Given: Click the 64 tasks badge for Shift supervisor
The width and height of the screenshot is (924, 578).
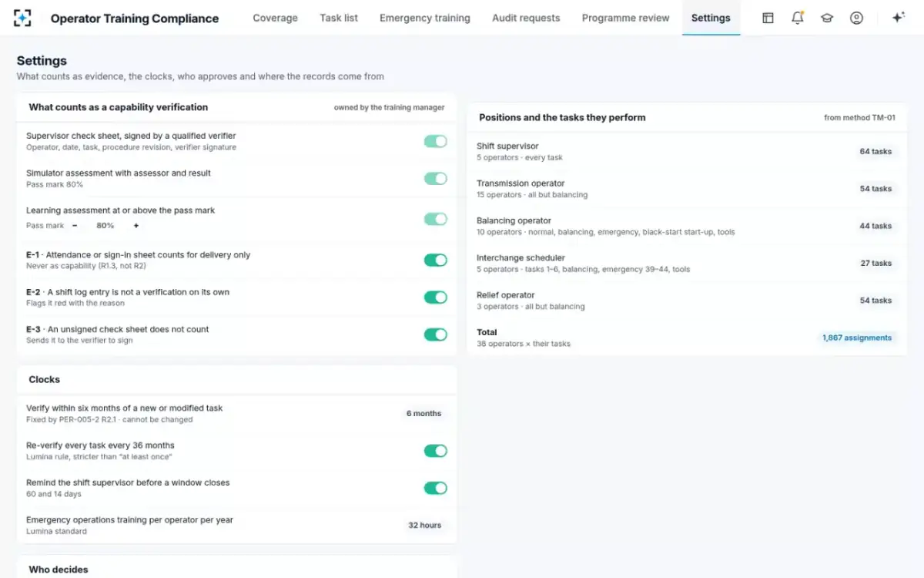Looking at the screenshot, I should click(876, 151).
